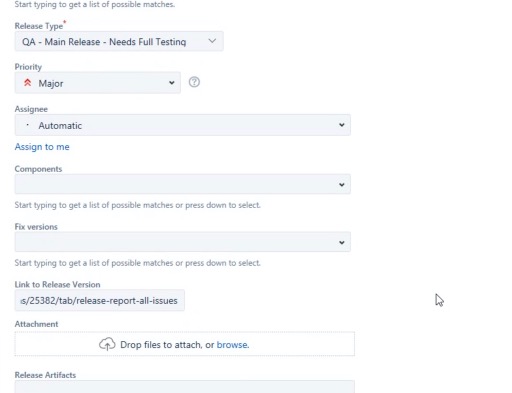The image size is (512, 393).
Task: Click the Link to Release Version label
Action: (57, 284)
